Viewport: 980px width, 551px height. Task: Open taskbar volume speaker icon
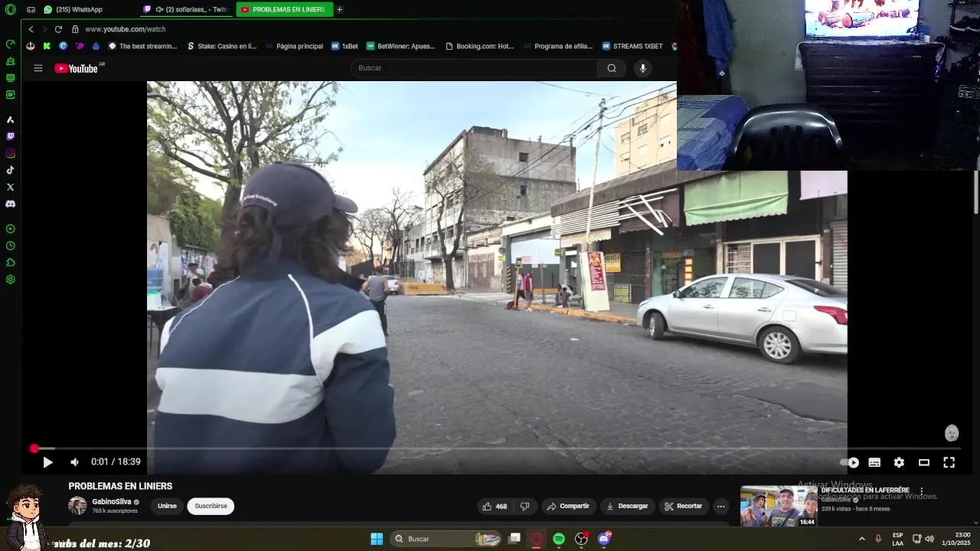click(929, 539)
